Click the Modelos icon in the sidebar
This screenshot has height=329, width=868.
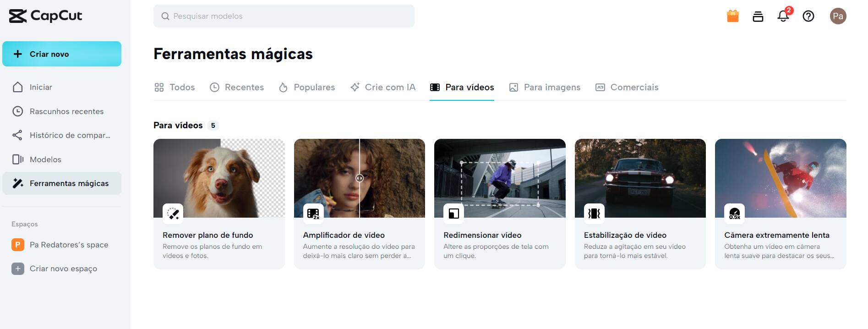pyautogui.click(x=18, y=159)
